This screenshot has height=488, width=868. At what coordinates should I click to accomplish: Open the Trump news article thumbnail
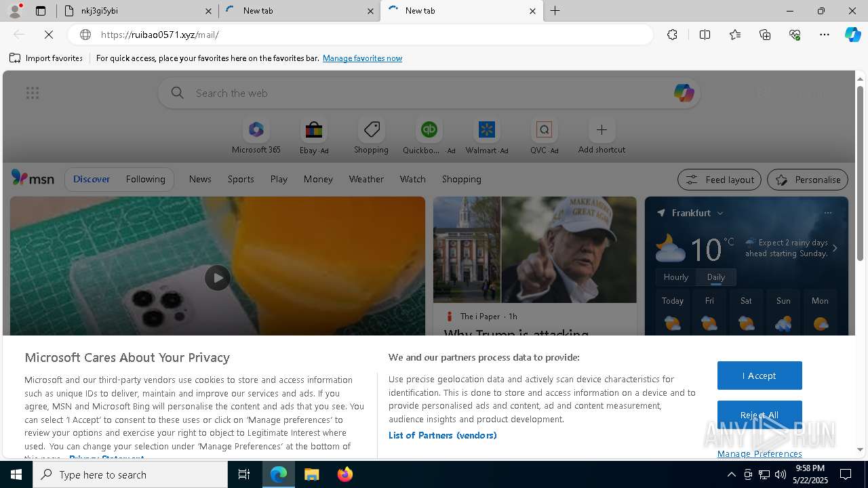[535, 249]
